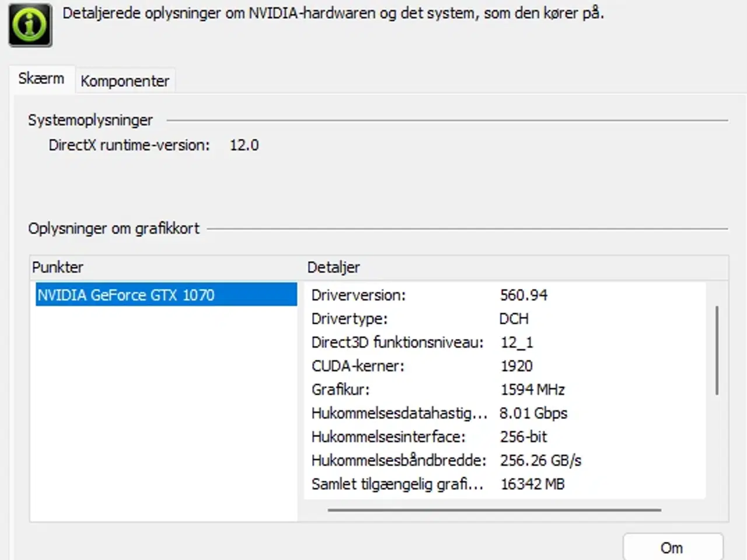Click the 256-bit interface value
The width and height of the screenshot is (747, 560).
523,436
